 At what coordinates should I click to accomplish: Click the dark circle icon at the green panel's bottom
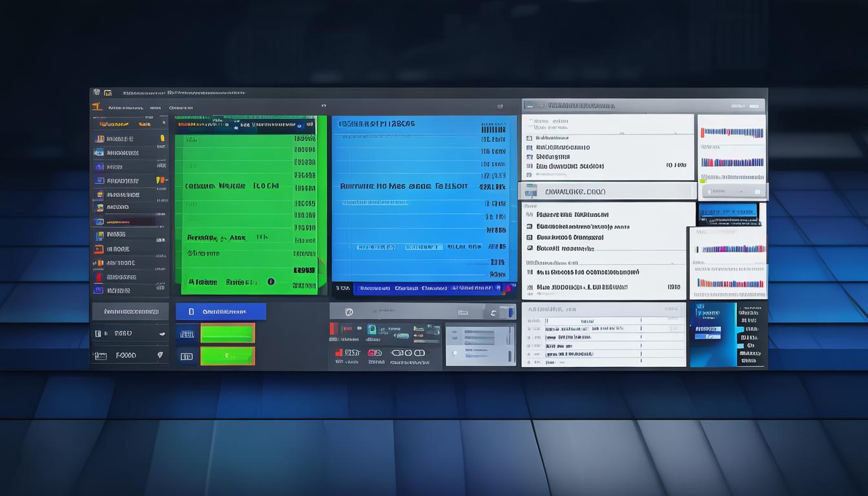(x=271, y=282)
